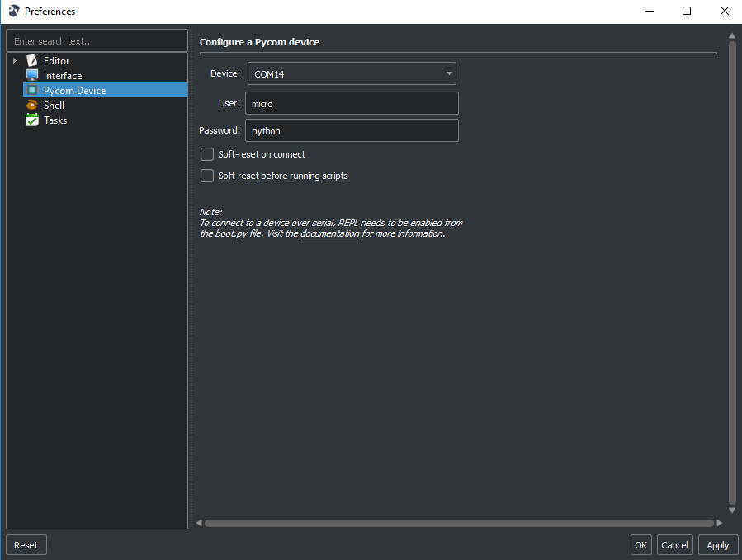Focus the Enter search text box
742x560 pixels.
tap(97, 40)
